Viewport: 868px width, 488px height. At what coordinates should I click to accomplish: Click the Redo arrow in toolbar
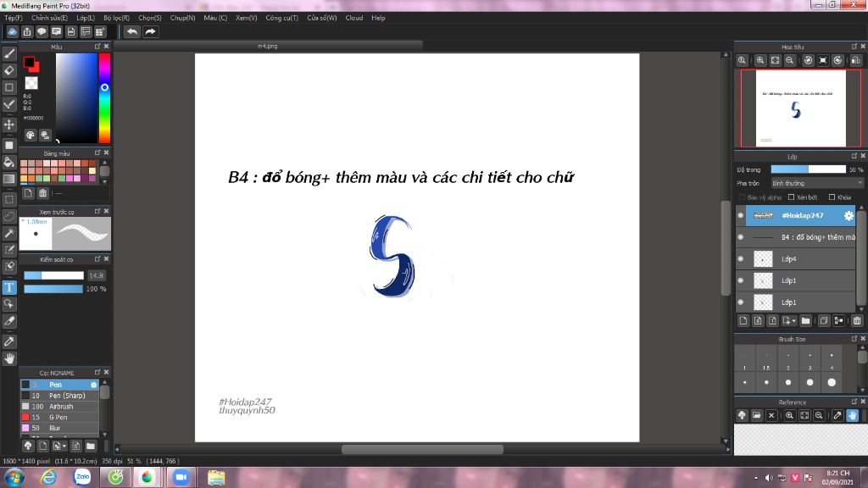pyautogui.click(x=150, y=31)
